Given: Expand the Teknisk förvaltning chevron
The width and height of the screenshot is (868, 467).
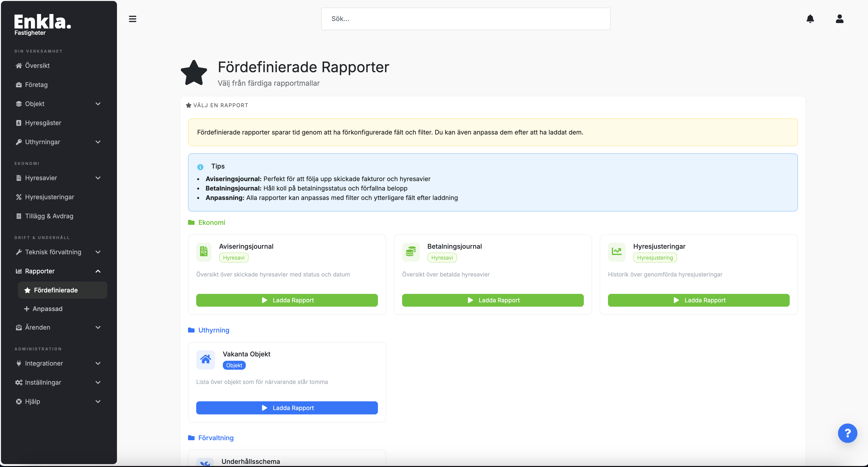Looking at the screenshot, I should pos(98,252).
